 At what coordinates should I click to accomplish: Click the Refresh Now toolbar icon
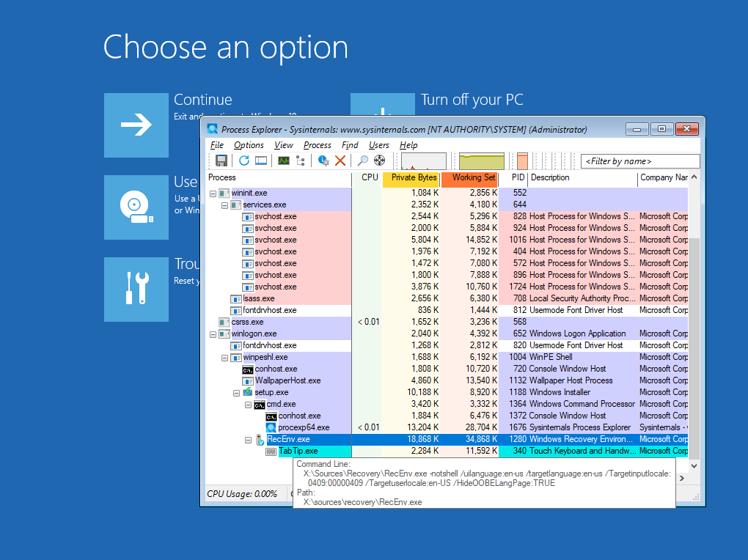point(244,161)
